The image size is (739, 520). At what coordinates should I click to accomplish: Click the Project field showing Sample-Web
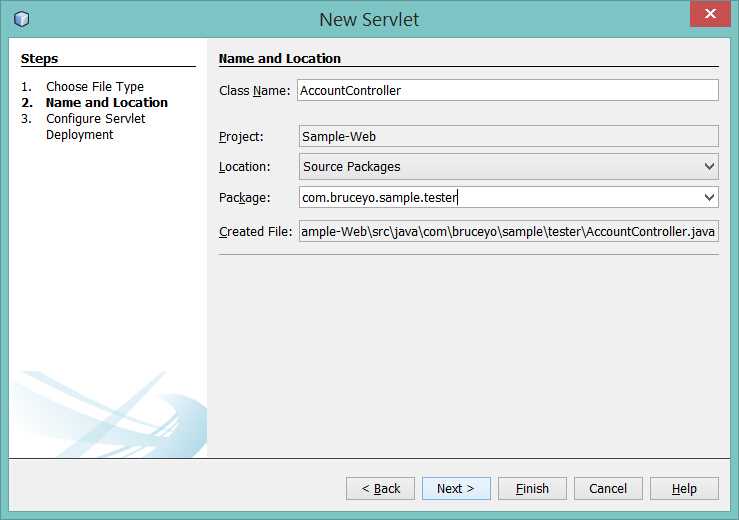tap(509, 137)
